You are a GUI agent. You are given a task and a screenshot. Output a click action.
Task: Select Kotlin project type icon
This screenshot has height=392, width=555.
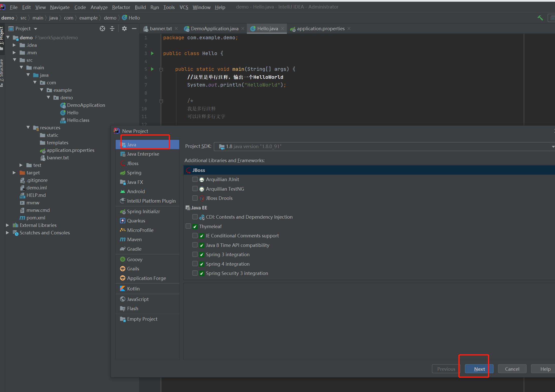[x=122, y=288]
